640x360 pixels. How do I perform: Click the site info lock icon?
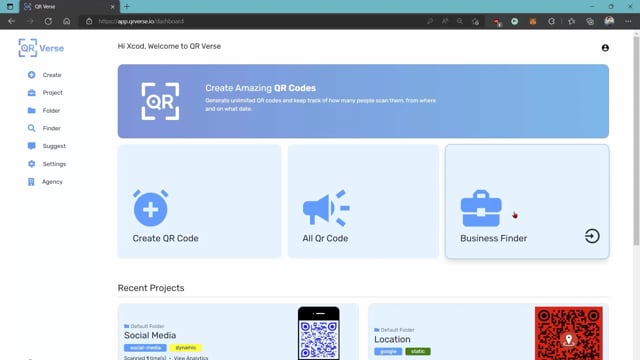89,21
